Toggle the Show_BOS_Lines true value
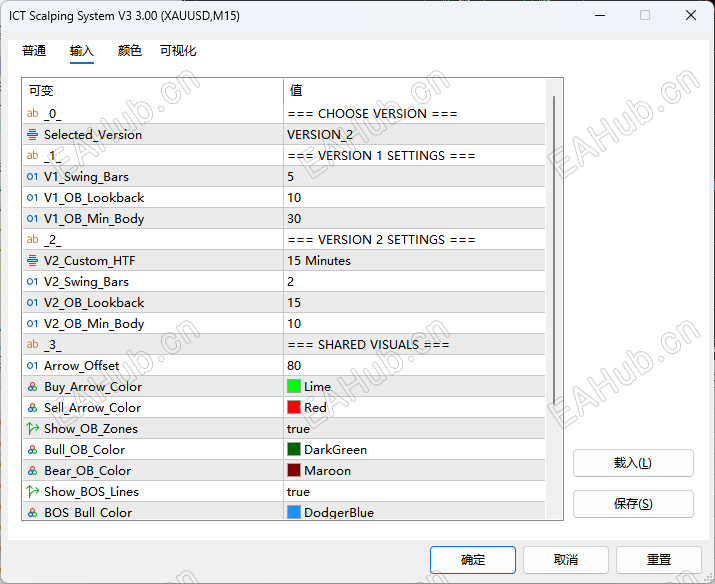This screenshot has width=715, height=584. click(414, 491)
